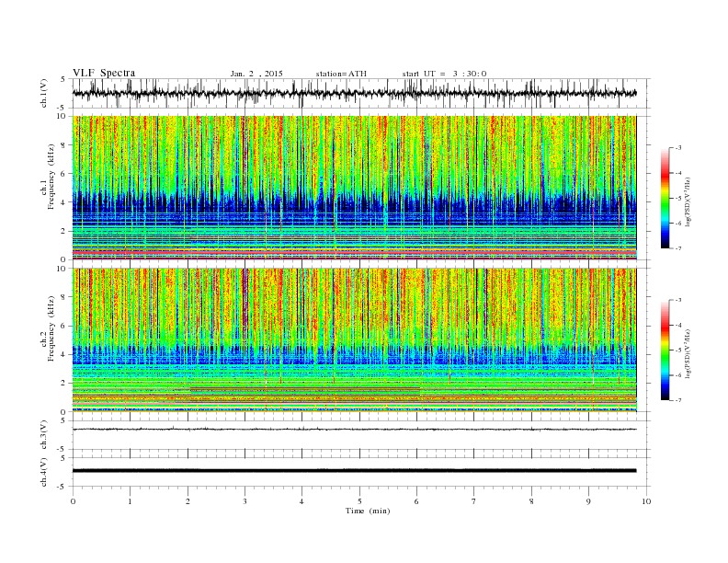Click the '-7' tick on ch.1 colorbar
Image resolution: width=728 pixels, height=563 pixels.
677,248
